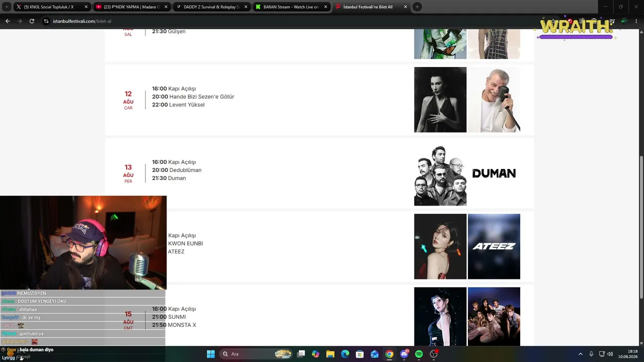The height and width of the screenshot is (362, 644).
Task: Switch to the BARAN Stream tab
Action: 292,7
